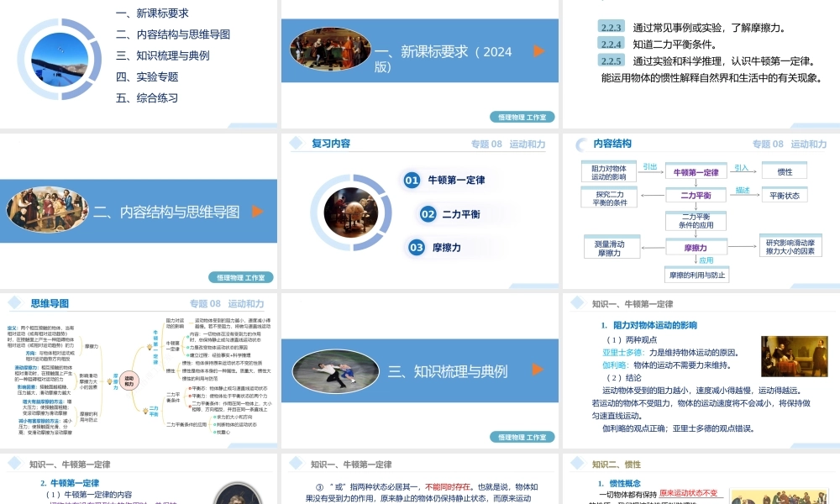Click the 2.2.5 standard number tag
840x504 pixels.
612,60
